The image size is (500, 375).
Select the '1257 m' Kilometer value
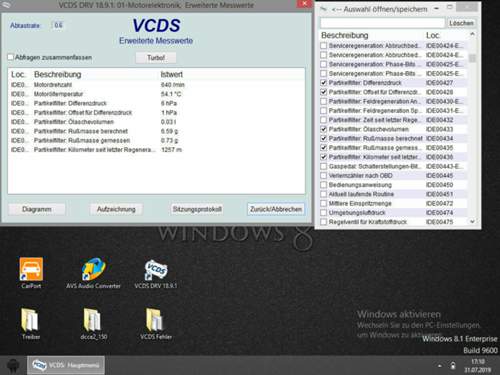click(x=171, y=150)
